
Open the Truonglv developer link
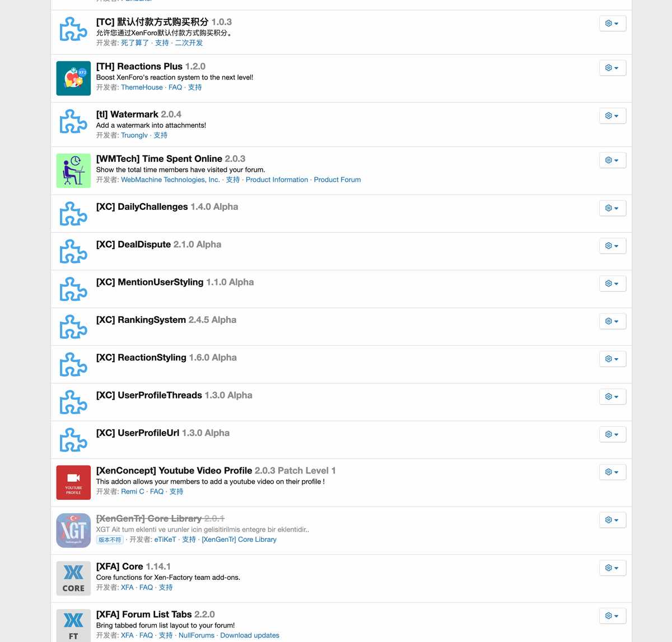[134, 135]
